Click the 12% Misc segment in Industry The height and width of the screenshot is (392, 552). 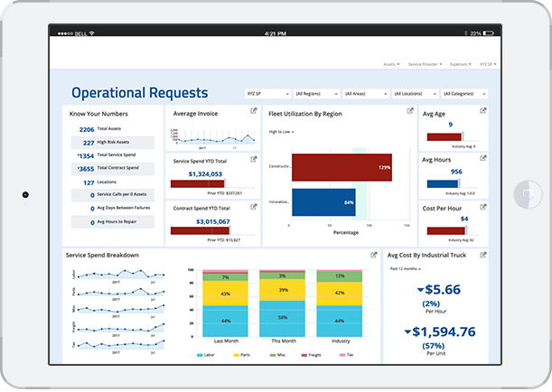340,276
